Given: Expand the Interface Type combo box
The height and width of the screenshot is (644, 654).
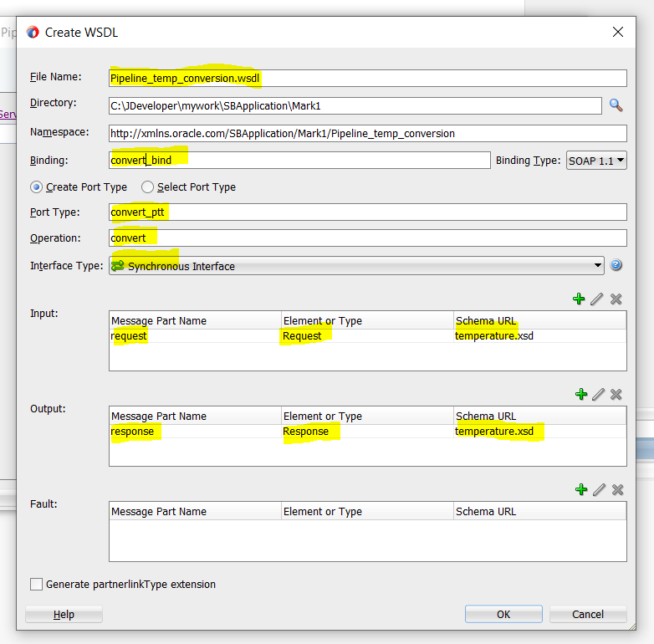Looking at the screenshot, I should coord(597,266).
